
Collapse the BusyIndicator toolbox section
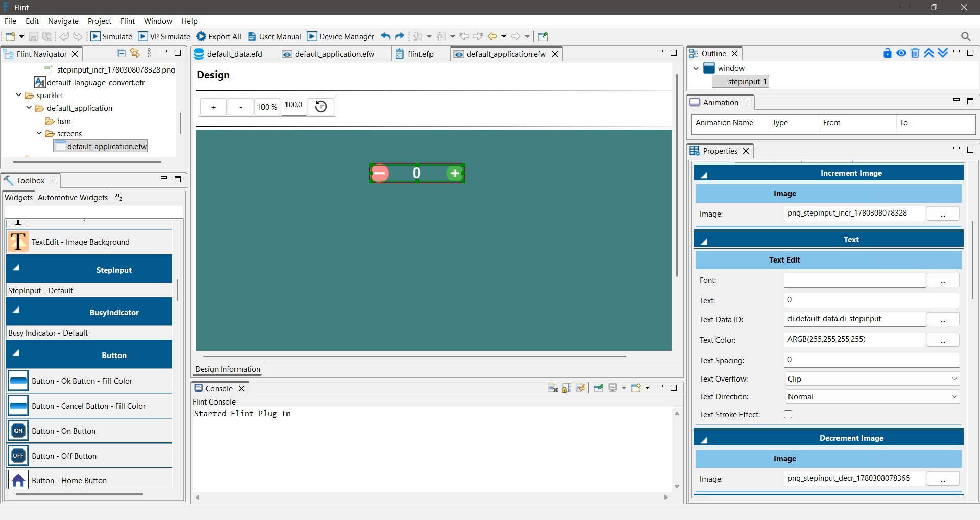pos(16,310)
